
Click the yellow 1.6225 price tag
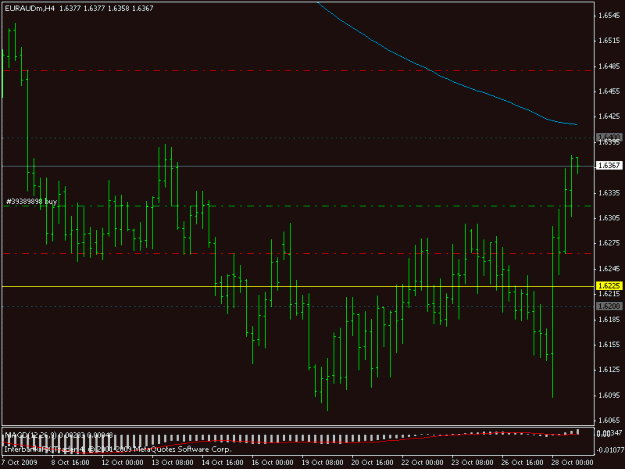point(609,286)
